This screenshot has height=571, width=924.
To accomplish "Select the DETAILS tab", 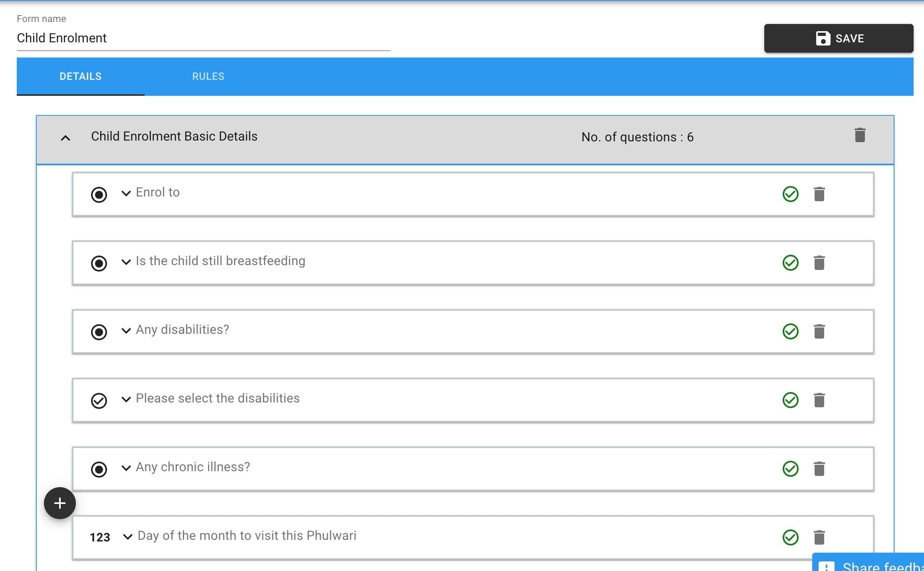I will [x=81, y=76].
